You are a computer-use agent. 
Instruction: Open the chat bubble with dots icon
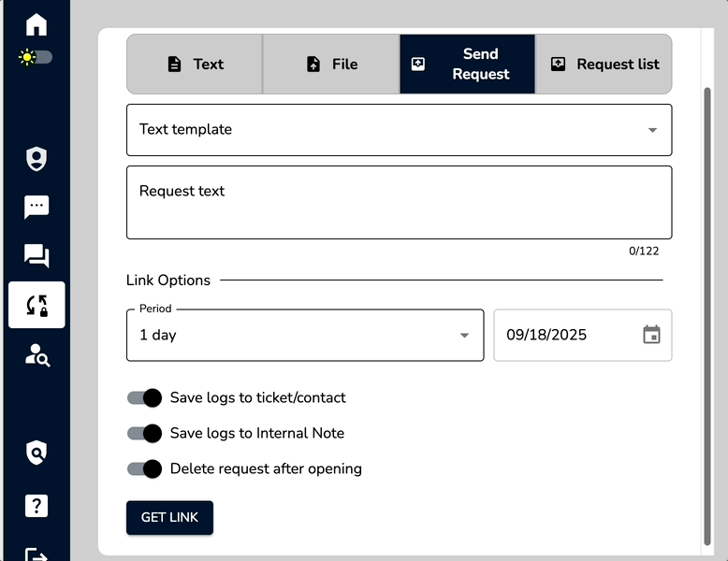[36, 207]
